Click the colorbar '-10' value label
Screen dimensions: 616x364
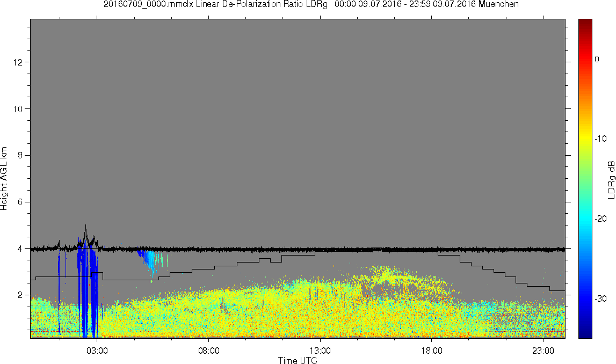click(x=600, y=139)
